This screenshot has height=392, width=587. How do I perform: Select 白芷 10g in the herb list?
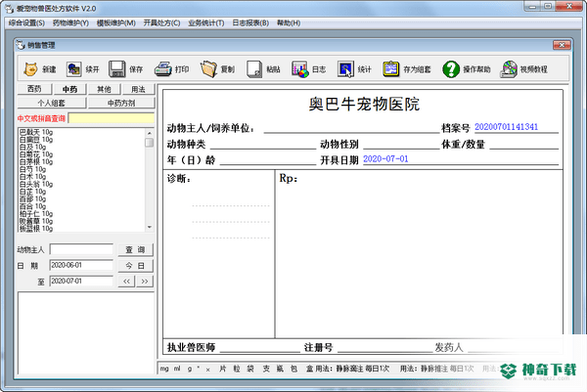32,192
